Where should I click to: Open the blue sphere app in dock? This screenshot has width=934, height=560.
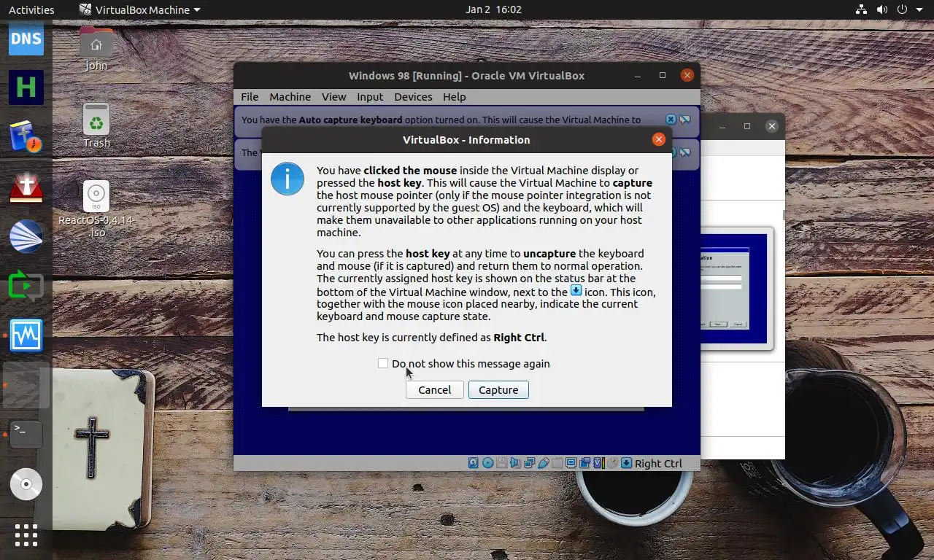click(x=26, y=236)
